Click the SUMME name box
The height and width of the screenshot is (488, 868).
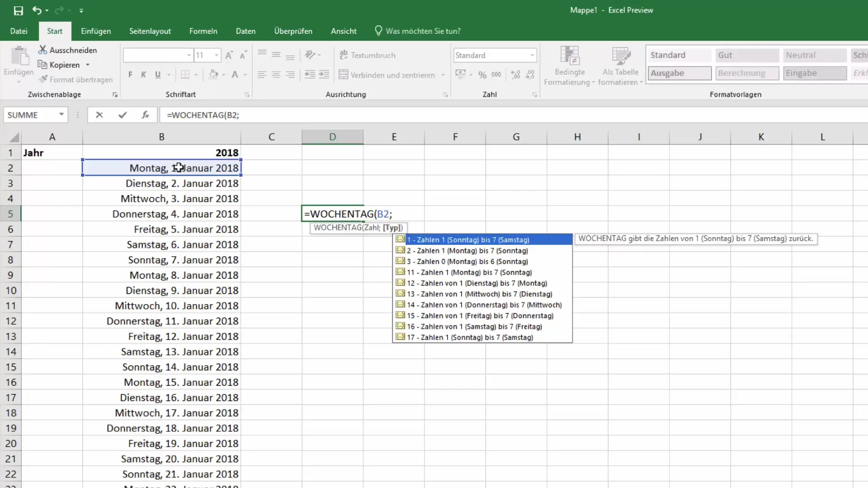[30, 115]
